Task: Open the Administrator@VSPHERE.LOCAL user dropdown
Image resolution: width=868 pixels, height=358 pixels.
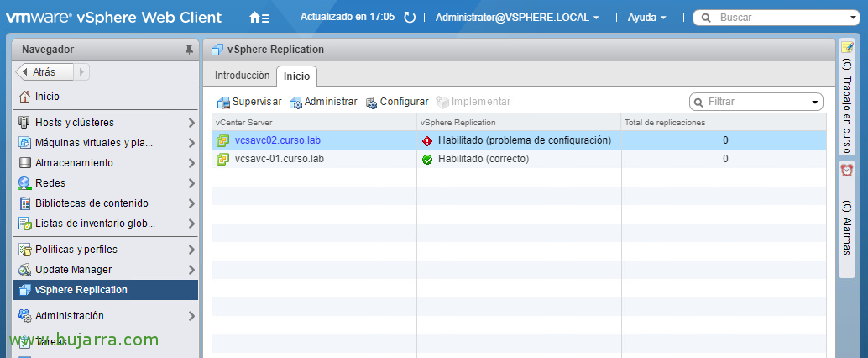Action: (517, 18)
